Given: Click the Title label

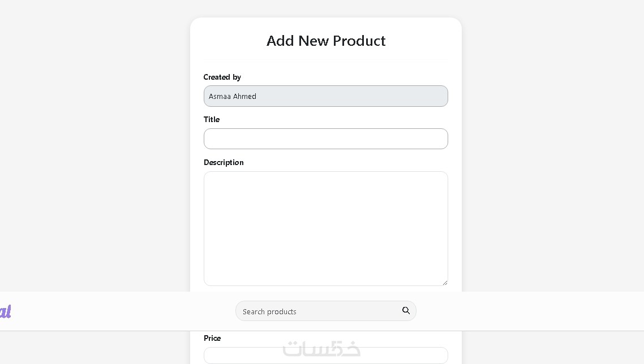Looking at the screenshot, I should click(x=211, y=119).
